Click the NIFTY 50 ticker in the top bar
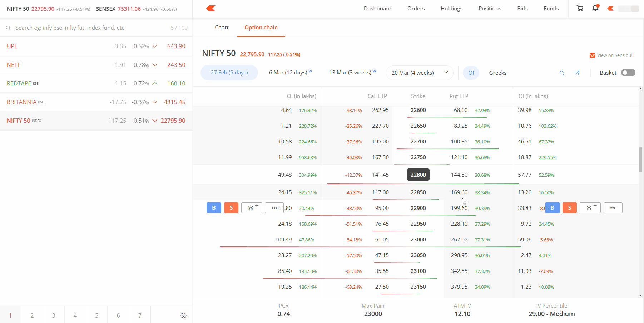 click(48, 9)
